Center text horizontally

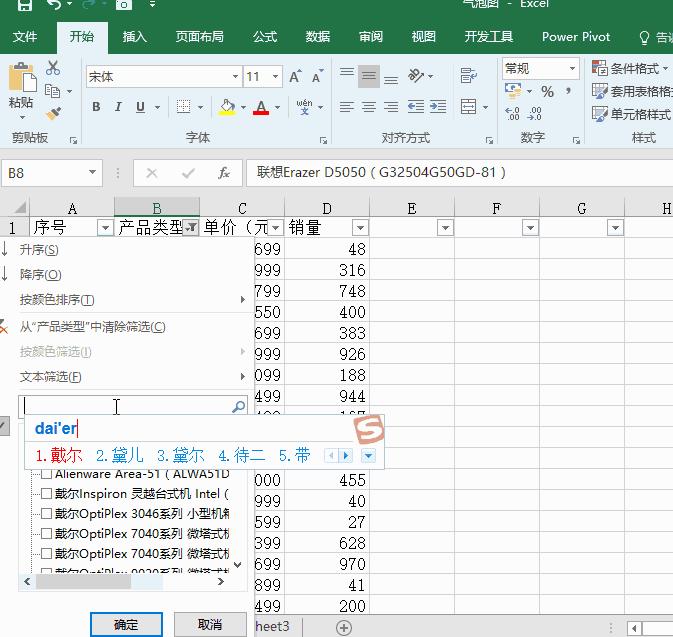(369, 106)
